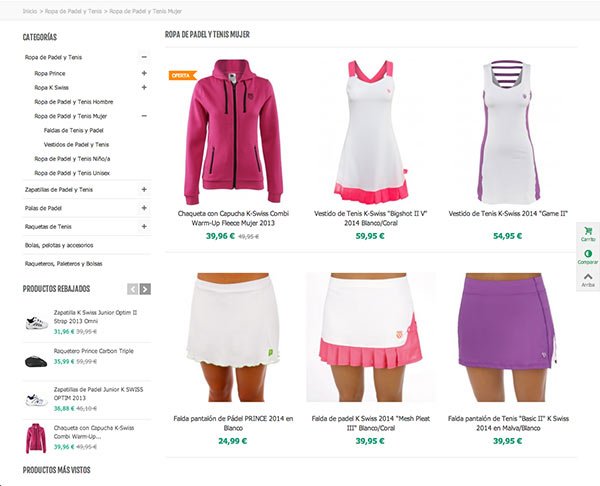Open Bolas, pelotas y accesorios category

coord(59,245)
